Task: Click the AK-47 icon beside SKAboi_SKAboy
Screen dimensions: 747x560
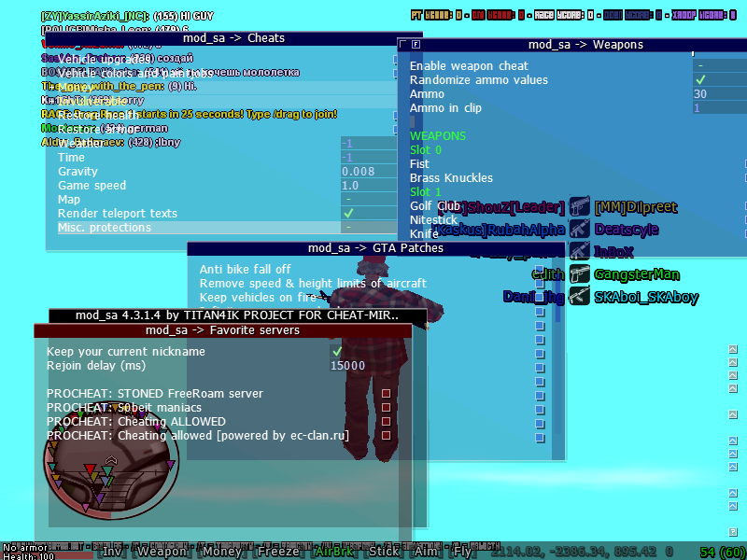Action: (580, 297)
